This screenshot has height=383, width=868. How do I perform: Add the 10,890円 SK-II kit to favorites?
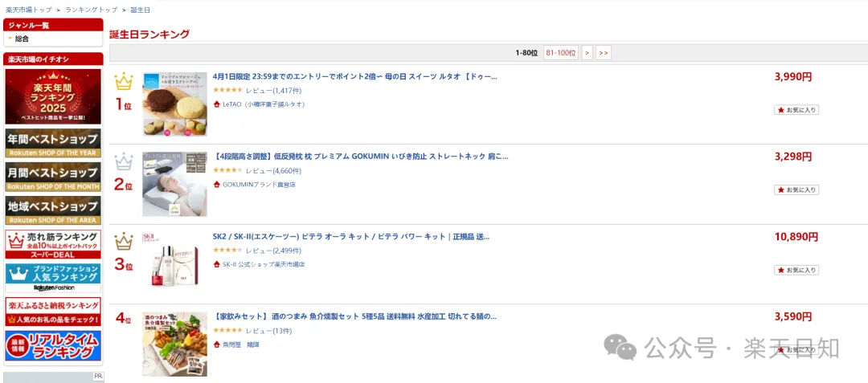tap(796, 270)
